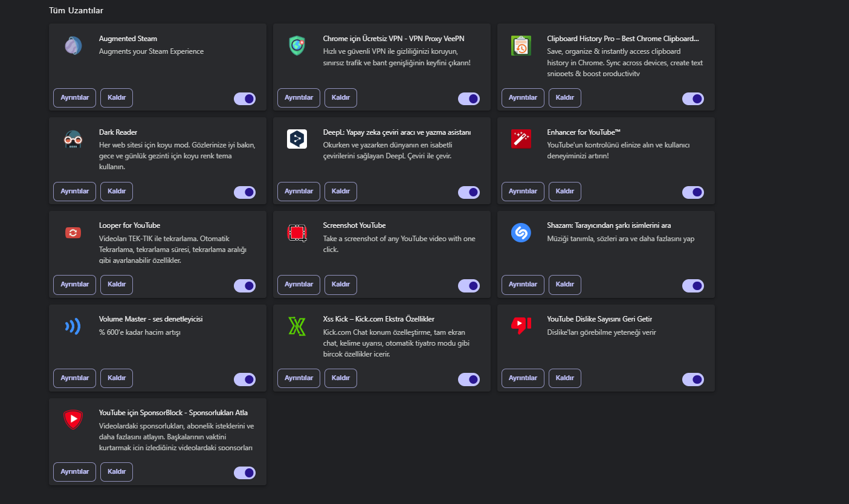Remove Dark Reader using Kaldır
The height and width of the screenshot is (504, 849).
(117, 192)
